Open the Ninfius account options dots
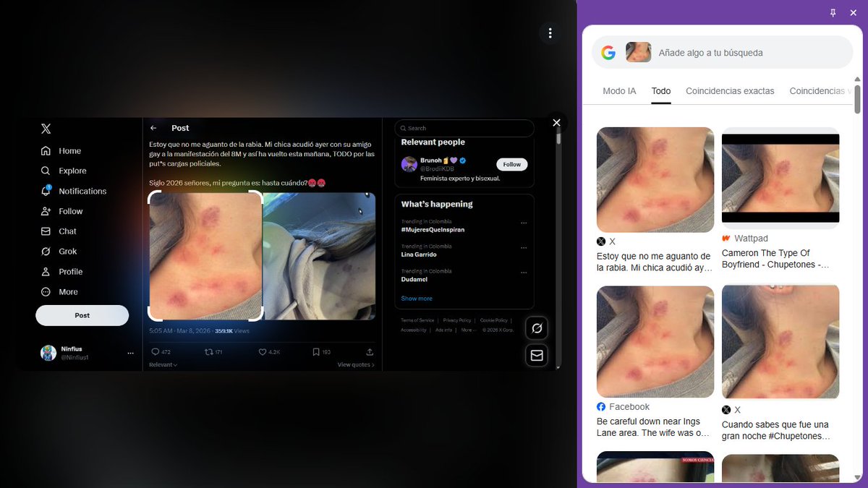Screen dimensions: 868x488 (131, 354)
